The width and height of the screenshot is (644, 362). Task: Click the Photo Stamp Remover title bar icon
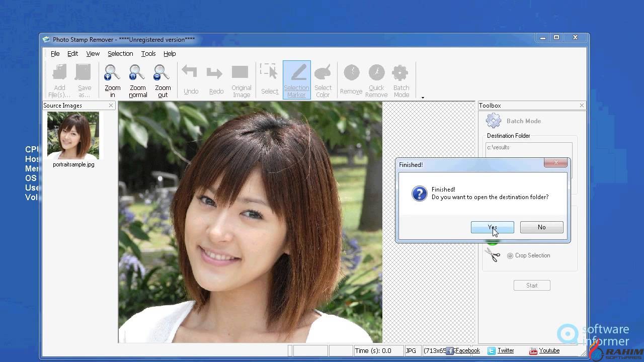[46, 39]
